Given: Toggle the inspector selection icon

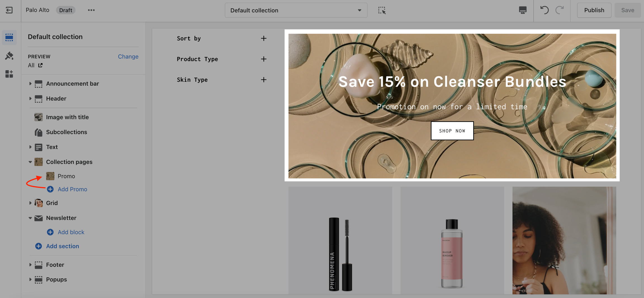Looking at the screenshot, I should click(382, 10).
